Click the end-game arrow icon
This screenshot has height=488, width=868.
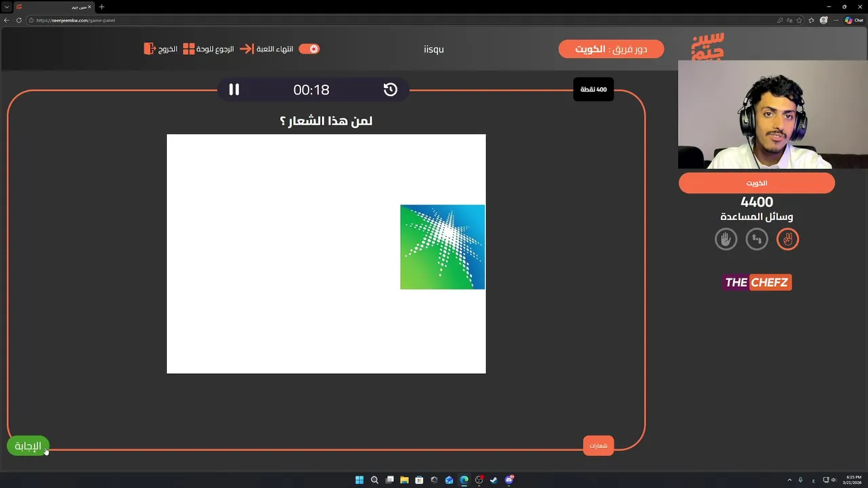(246, 49)
